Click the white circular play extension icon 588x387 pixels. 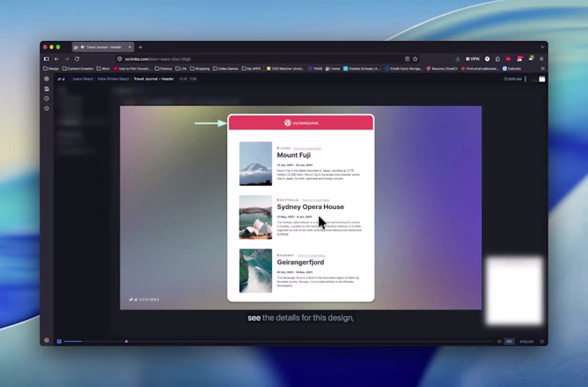pyautogui.click(x=487, y=59)
